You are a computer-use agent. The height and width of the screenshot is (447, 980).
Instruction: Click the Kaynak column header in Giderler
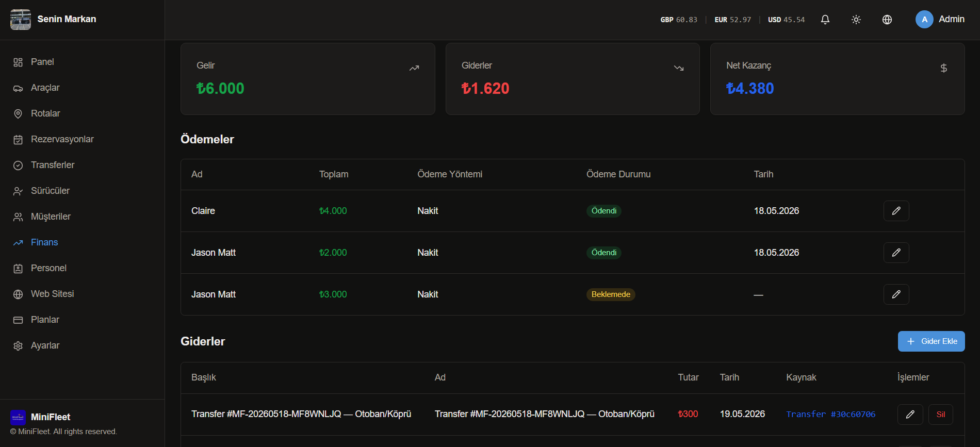[x=801, y=377]
